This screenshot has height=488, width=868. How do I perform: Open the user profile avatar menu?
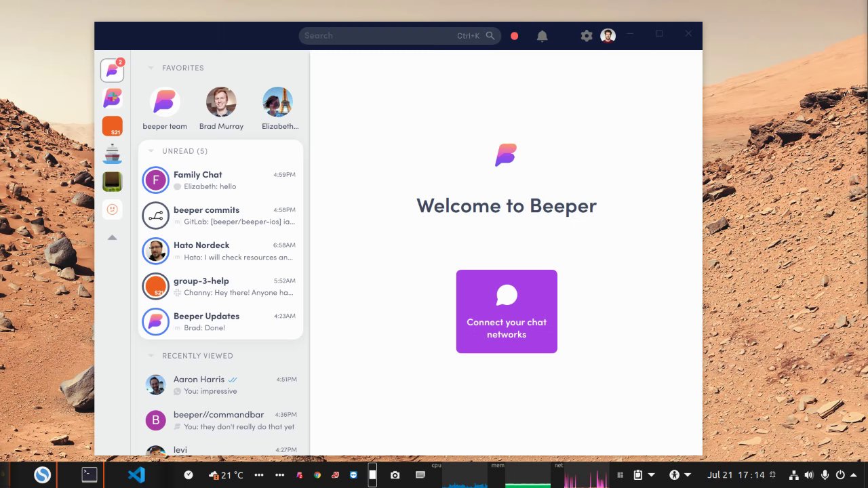pos(608,36)
